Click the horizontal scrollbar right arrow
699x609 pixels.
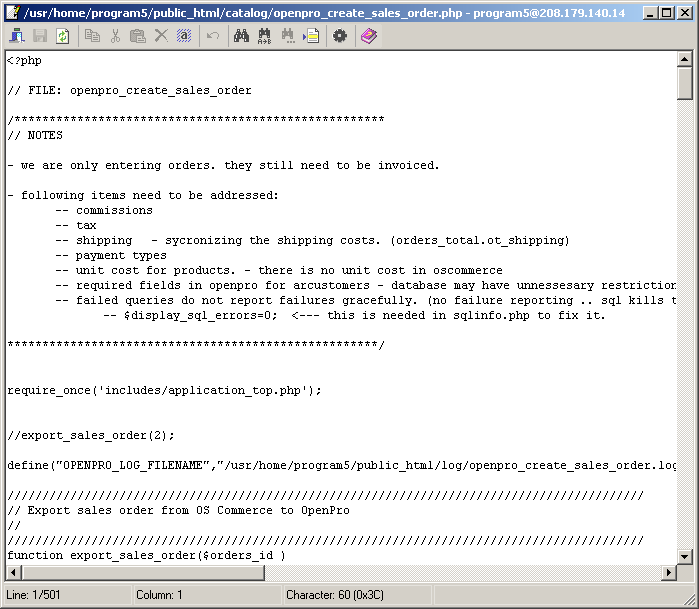click(668, 573)
